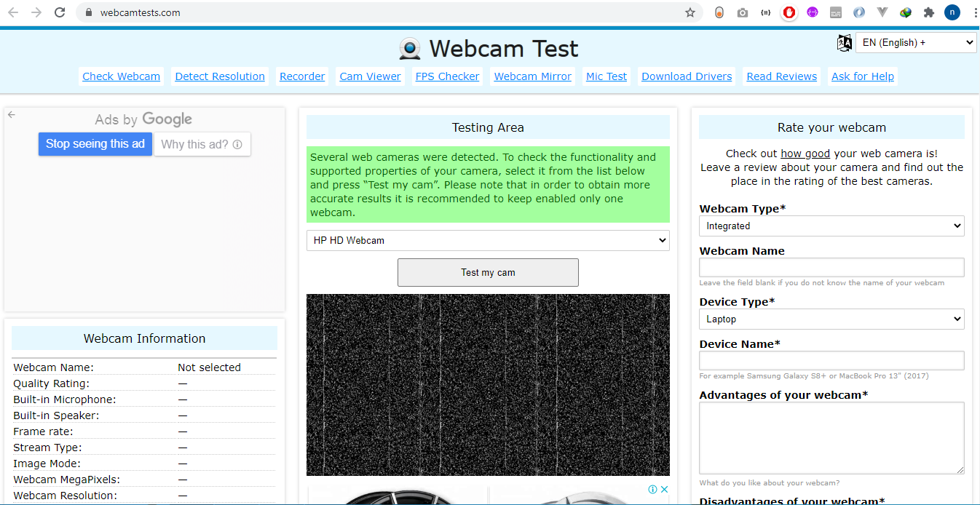980x505 pixels.
Task: Select the Mic Test navigation item
Action: [606, 76]
